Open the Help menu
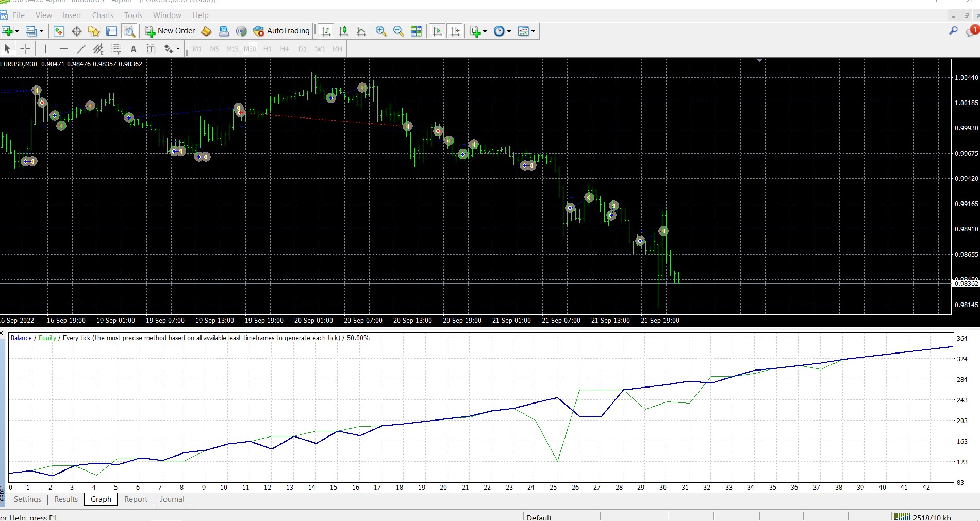980x521 pixels. pos(201,15)
